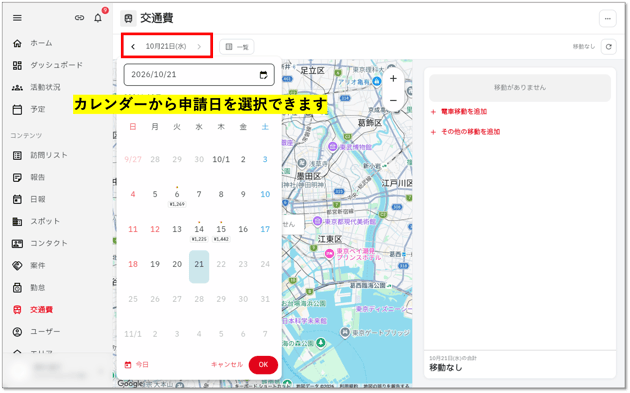Select 10/1 in the calendar
The image size is (630, 393).
[221, 160]
